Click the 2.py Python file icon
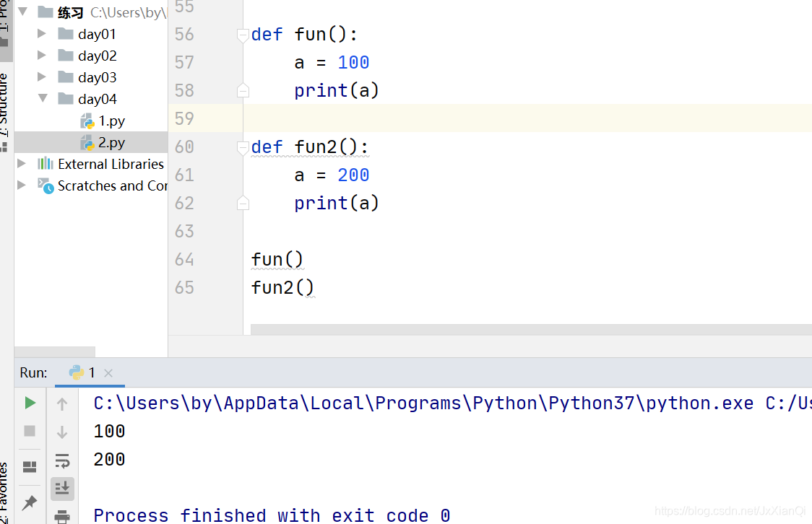Viewport: 812px width, 524px height. point(87,143)
